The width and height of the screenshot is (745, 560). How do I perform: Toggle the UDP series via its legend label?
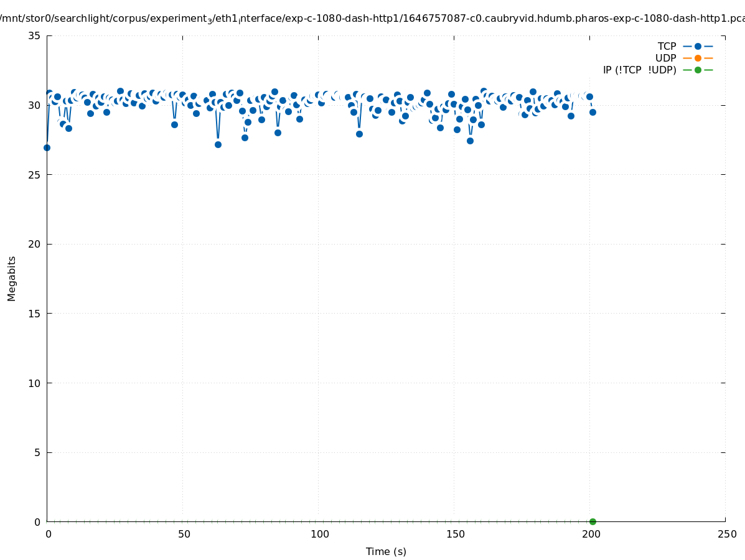(665, 58)
